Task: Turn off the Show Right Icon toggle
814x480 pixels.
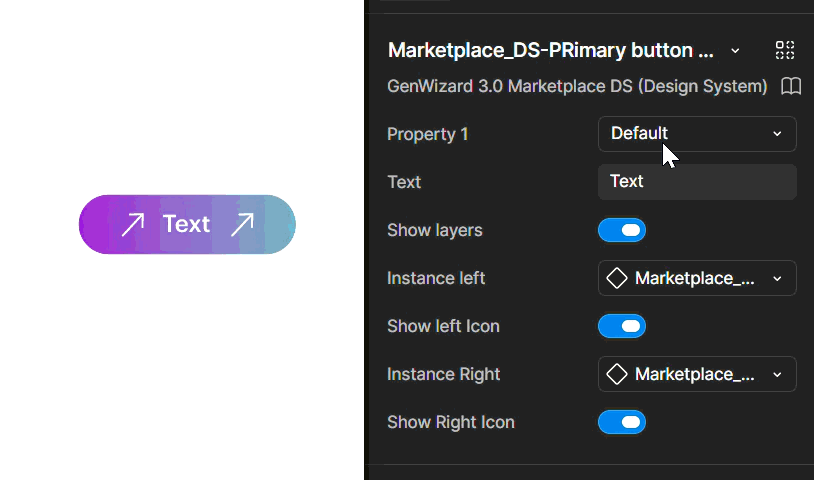Action: (622, 422)
